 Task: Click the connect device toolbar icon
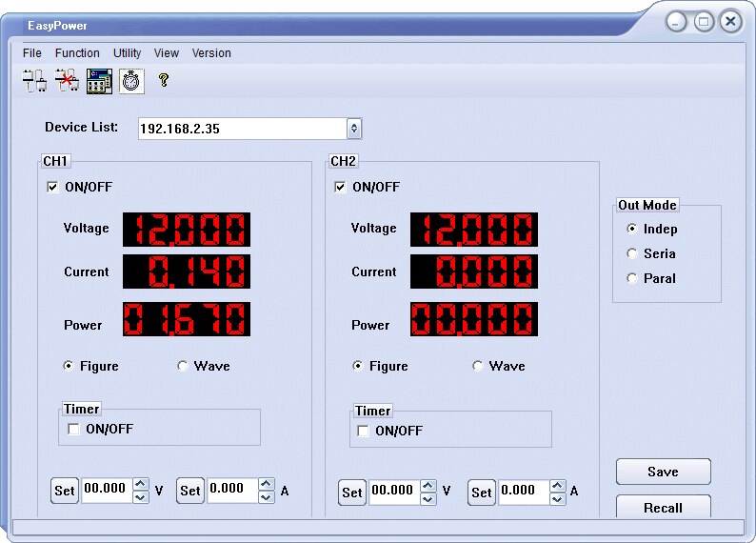[34, 81]
